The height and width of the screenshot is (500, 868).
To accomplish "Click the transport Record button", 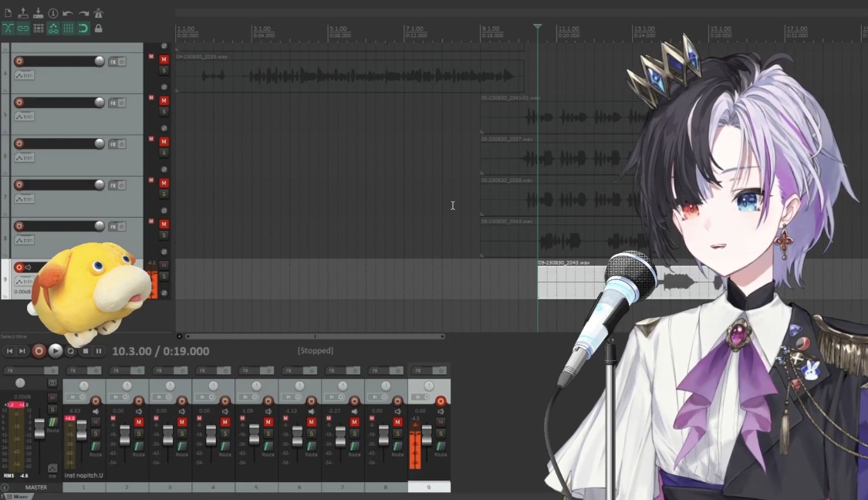I will click(x=39, y=351).
